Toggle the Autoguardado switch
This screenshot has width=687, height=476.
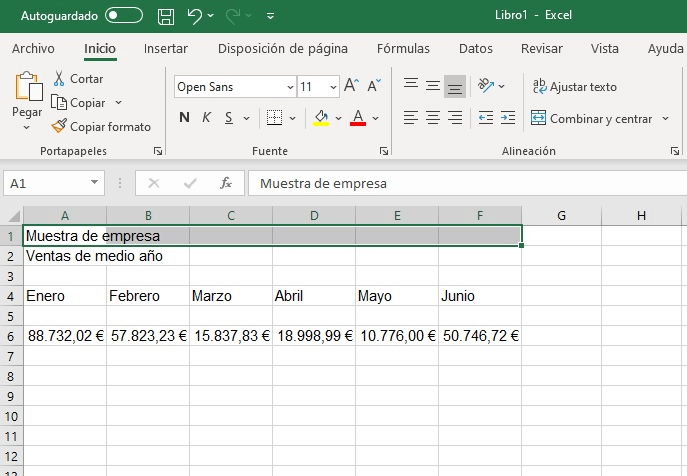(124, 16)
